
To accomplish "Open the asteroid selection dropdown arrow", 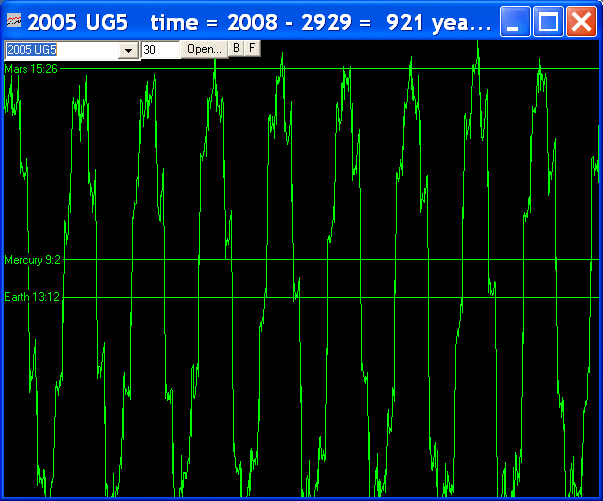I will click(x=129, y=50).
